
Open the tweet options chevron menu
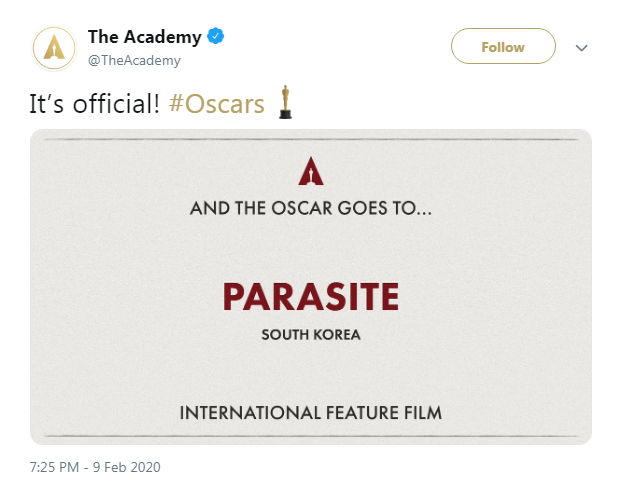point(581,48)
